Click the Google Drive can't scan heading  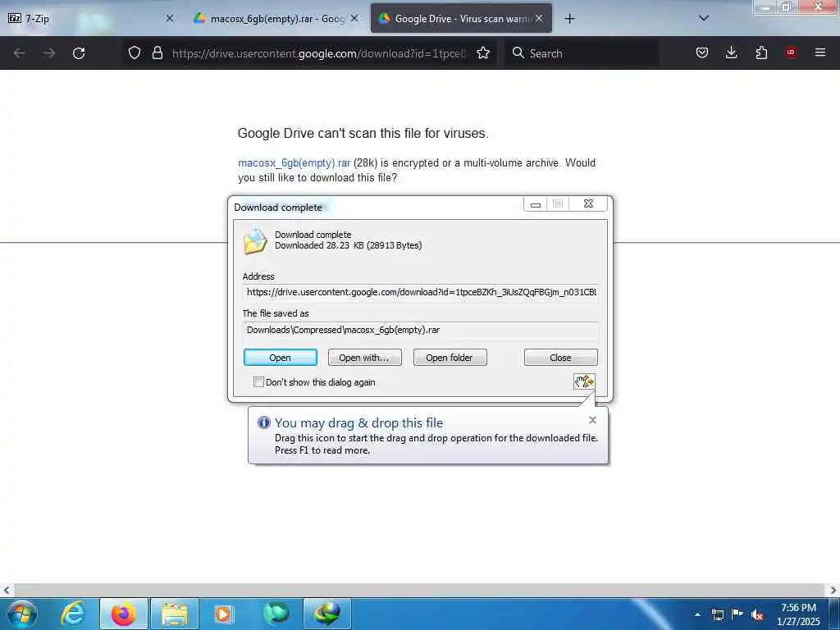(x=363, y=134)
